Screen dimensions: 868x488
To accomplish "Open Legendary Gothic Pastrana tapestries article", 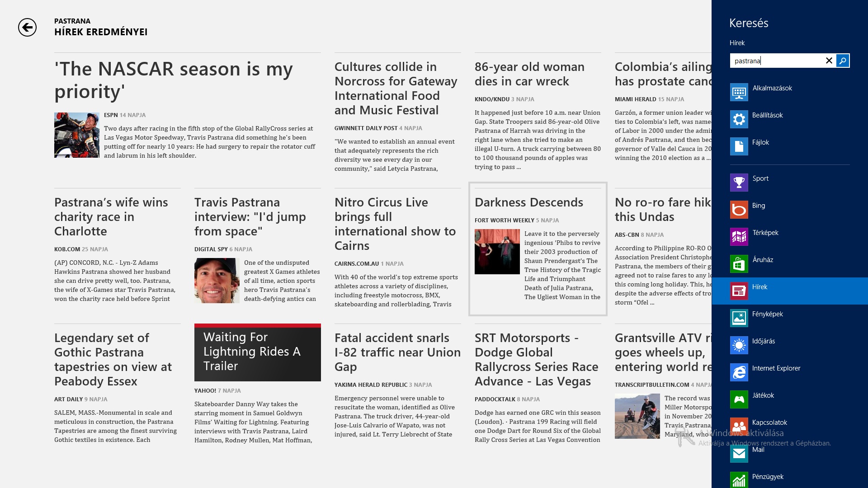I will [113, 360].
